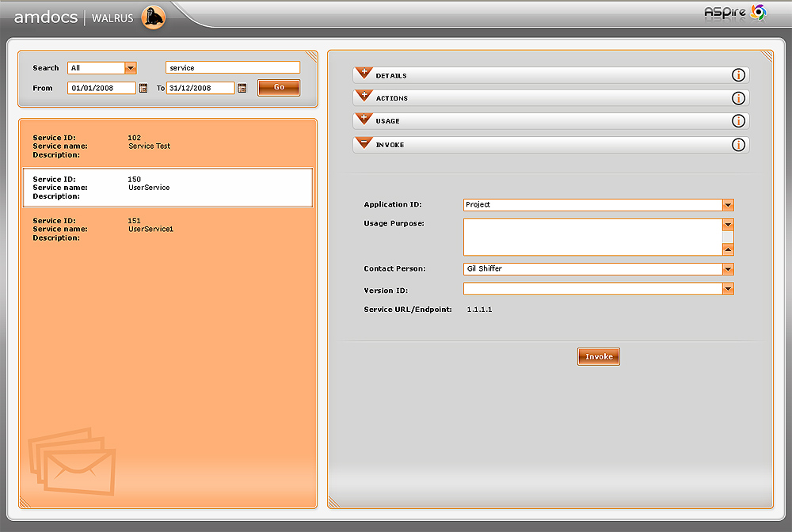The height and width of the screenshot is (532, 792).
Task: Open the Version ID dropdown
Action: click(728, 289)
